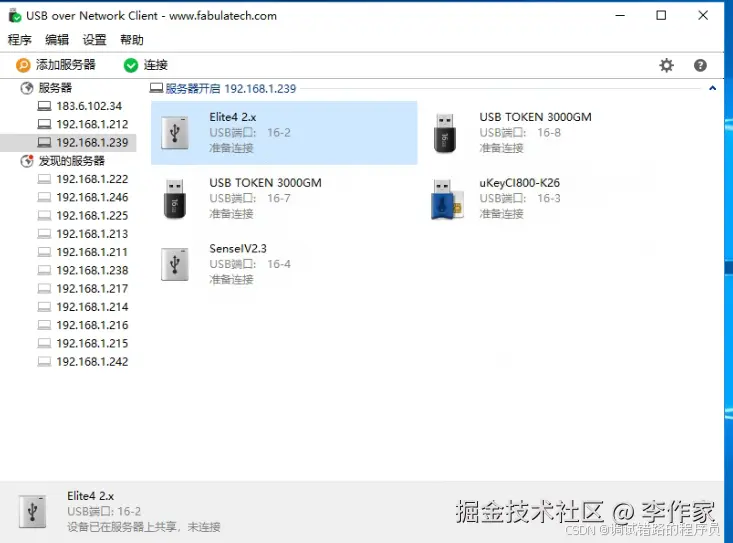Click laptop icon beside 192.168.1.246

[44, 197]
